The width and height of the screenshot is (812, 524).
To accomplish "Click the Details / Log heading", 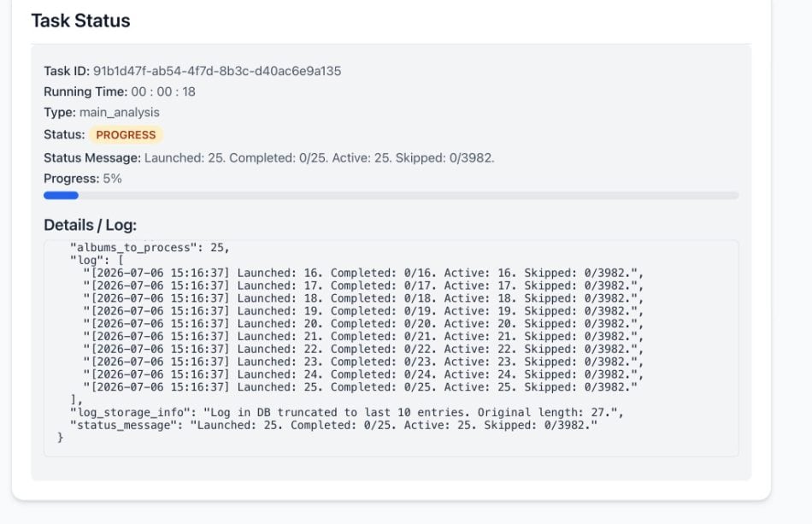I will pos(90,225).
